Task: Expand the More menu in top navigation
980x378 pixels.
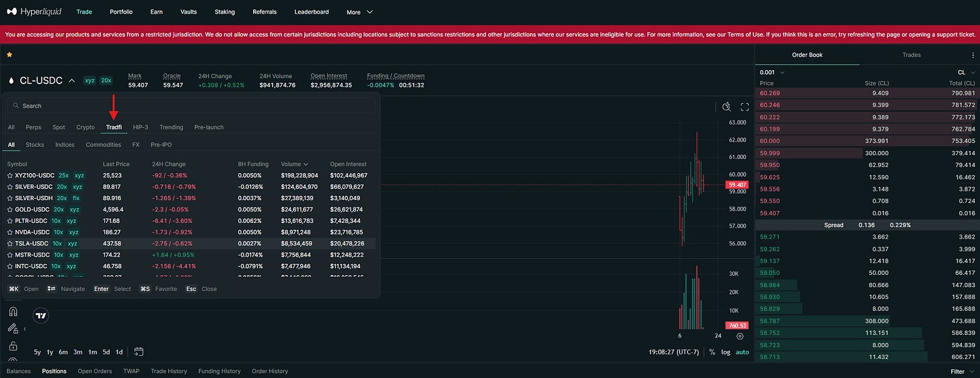Action: 359,12
